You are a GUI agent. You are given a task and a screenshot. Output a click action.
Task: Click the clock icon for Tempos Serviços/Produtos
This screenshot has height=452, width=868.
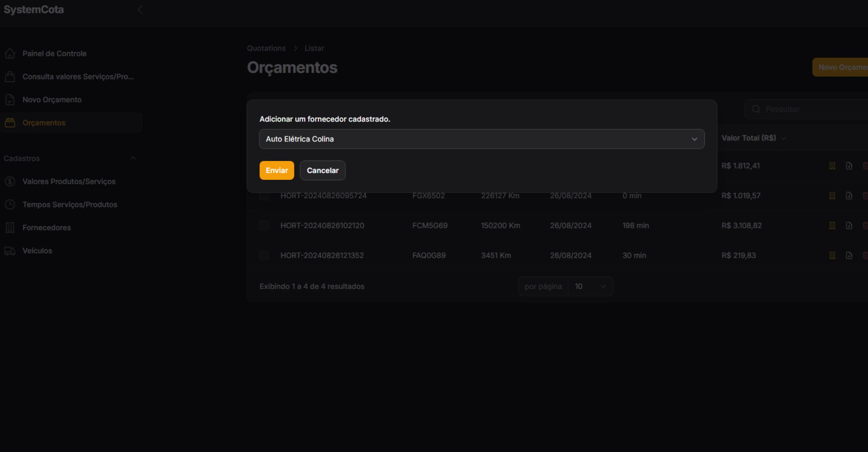10,205
